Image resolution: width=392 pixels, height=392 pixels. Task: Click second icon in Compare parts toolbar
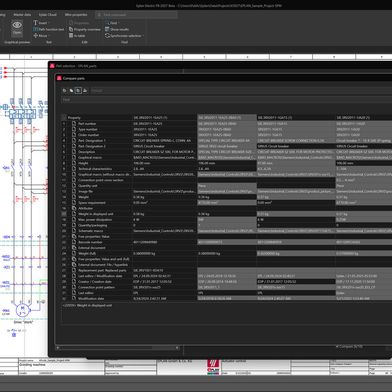[71, 90]
